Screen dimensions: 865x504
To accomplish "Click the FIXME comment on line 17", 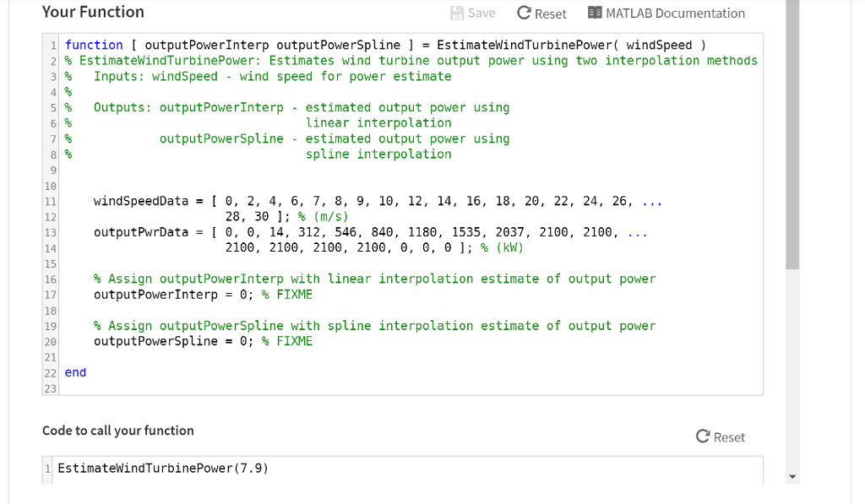I will click(x=291, y=294).
